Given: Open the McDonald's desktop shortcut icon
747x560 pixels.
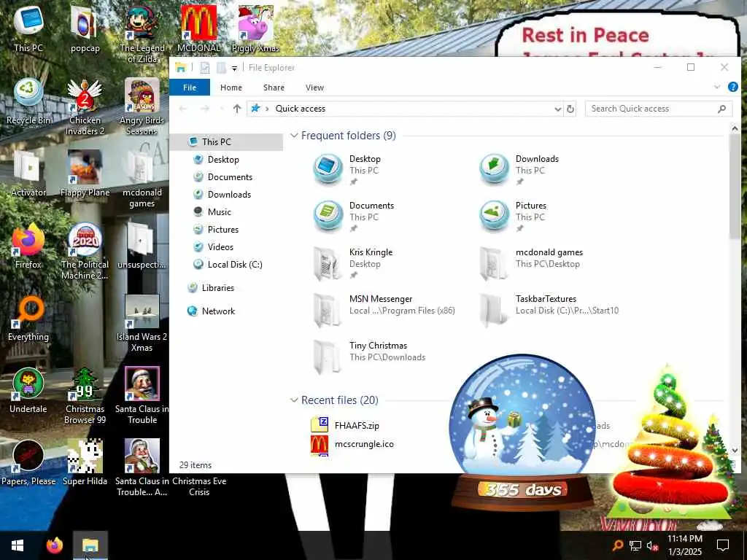Looking at the screenshot, I should click(x=198, y=27).
